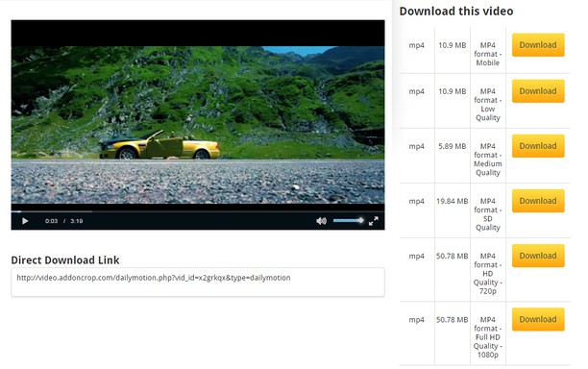This screenshot has height=369, width=588.
Task: Seek on the video progress bar
Action: click(x=198, y=211)
